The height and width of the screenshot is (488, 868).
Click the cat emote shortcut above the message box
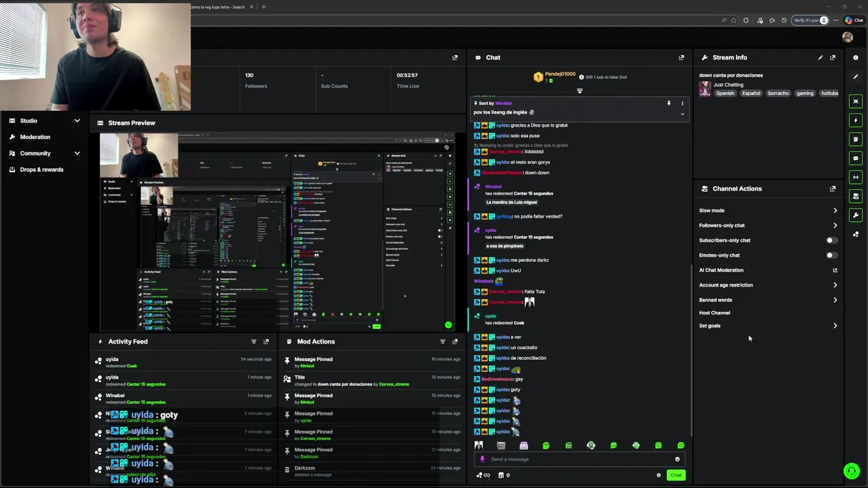point(501,445)
